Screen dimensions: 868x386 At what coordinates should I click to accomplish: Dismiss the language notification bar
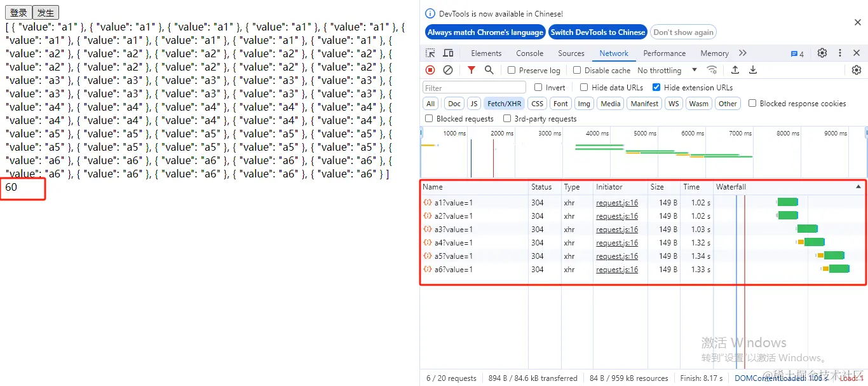857,22
